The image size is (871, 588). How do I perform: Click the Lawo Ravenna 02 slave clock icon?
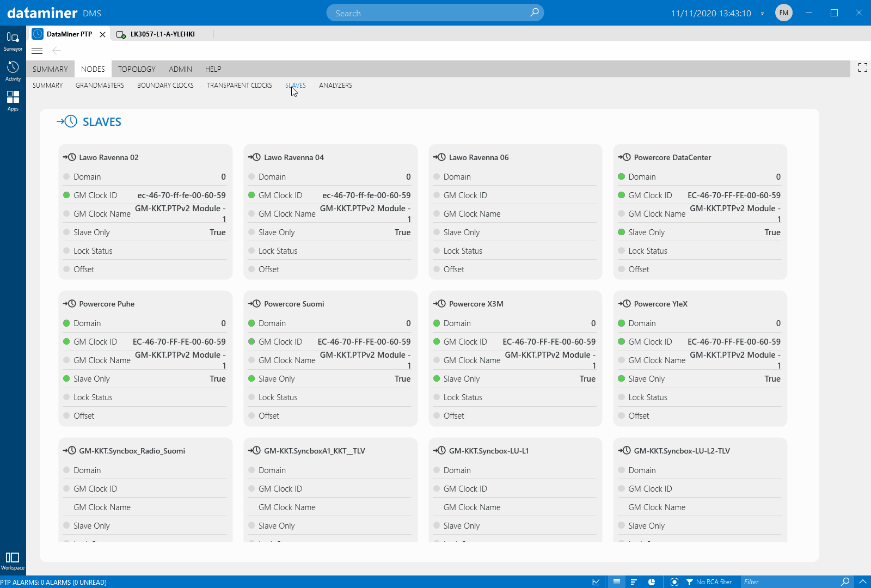(69, 157)
